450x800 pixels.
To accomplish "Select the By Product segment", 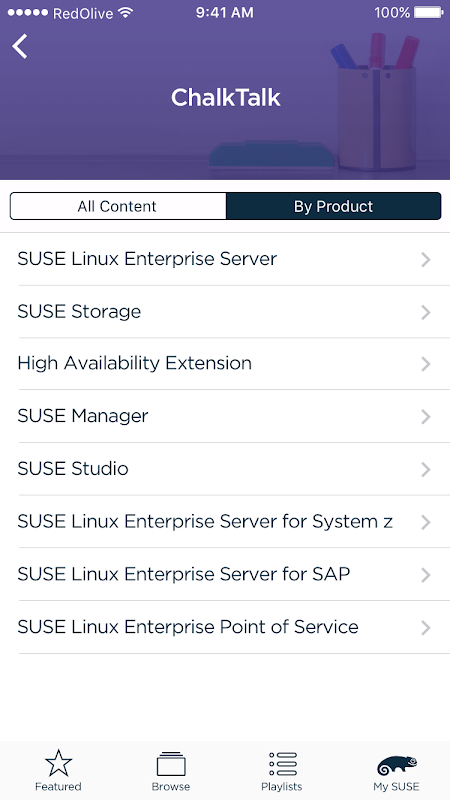I will [x=333, y=206].
